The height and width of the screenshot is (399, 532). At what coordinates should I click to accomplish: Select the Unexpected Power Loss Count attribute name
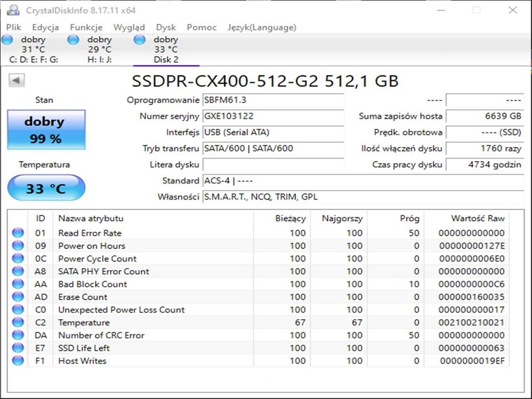point(121,310)
